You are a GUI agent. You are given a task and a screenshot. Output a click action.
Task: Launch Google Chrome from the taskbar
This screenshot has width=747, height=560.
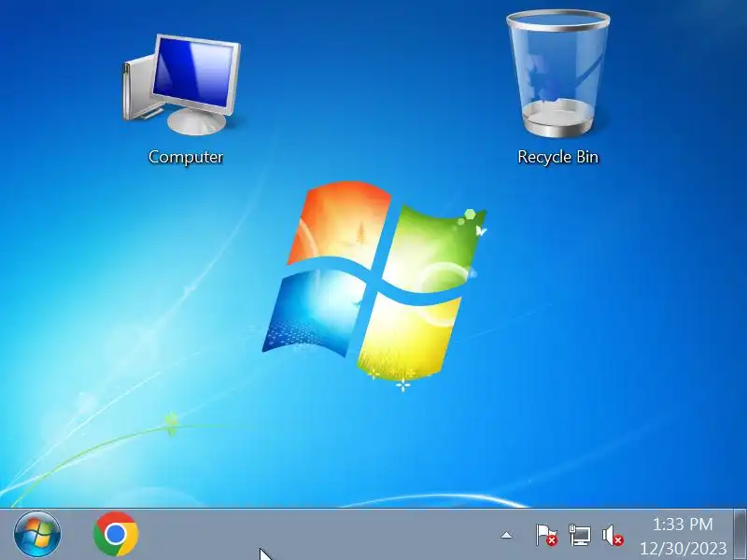tap(116, 534)
